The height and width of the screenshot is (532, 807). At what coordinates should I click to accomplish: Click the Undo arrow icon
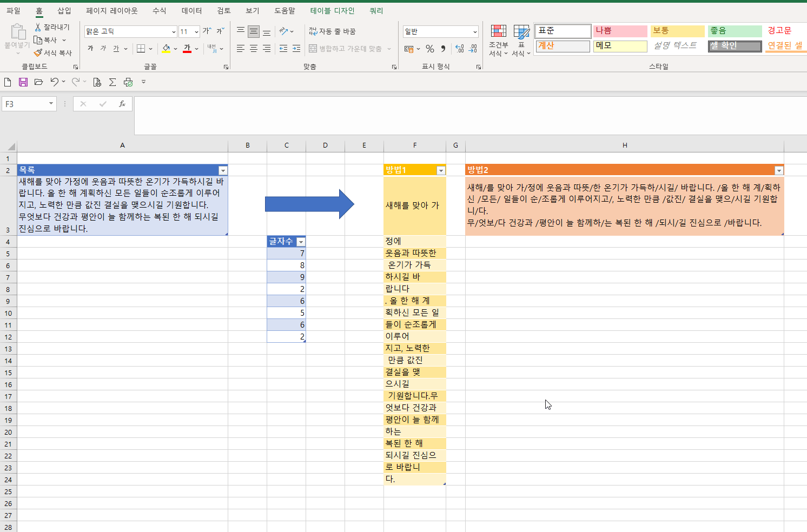tap(54, 82)
